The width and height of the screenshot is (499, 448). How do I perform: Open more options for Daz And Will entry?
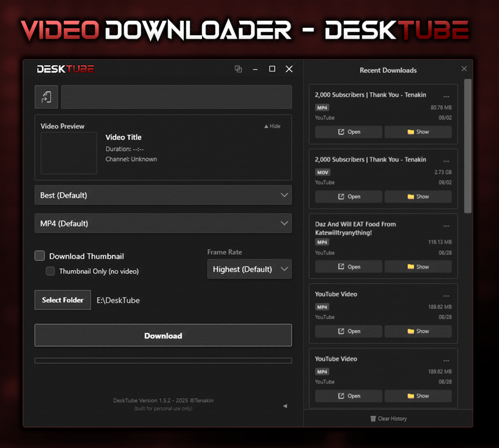coord(446,226)
